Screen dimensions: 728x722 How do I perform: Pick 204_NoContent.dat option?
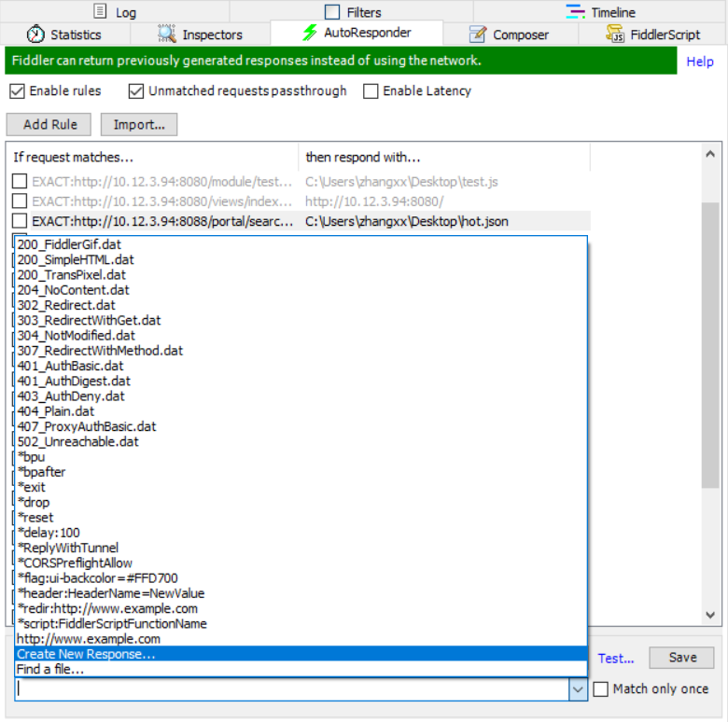[301, 290]
